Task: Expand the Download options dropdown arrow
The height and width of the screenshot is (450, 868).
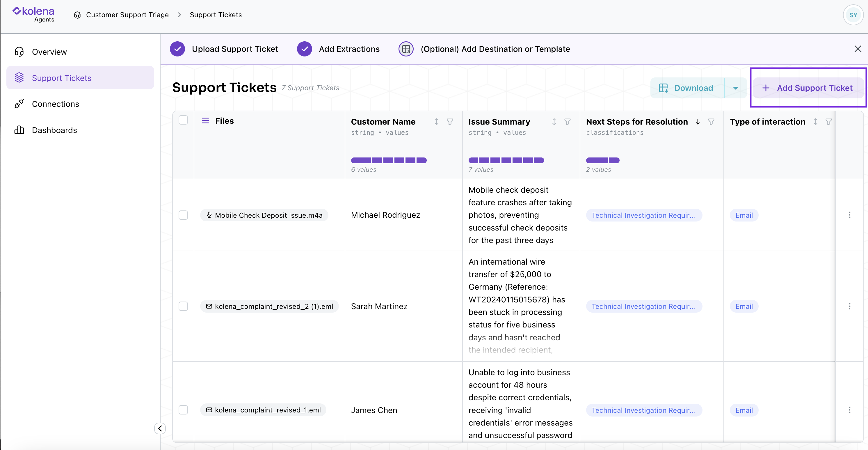Action: click(x=735, y=88)
